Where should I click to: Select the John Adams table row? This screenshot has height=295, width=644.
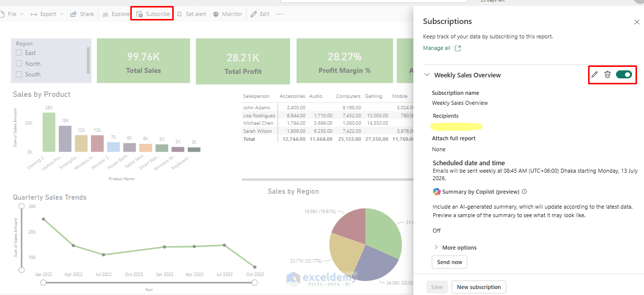pyautogui.click(x=328, y=107)
